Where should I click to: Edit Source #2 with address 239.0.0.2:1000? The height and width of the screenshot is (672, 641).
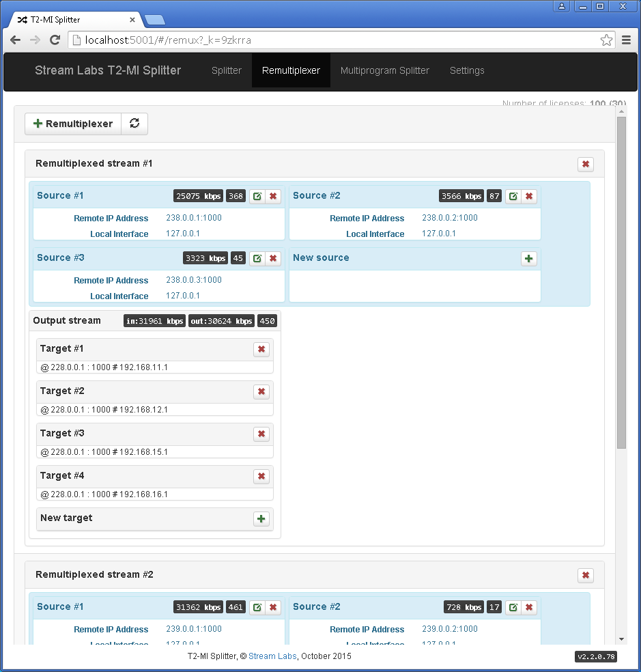[x=513, y=607]
